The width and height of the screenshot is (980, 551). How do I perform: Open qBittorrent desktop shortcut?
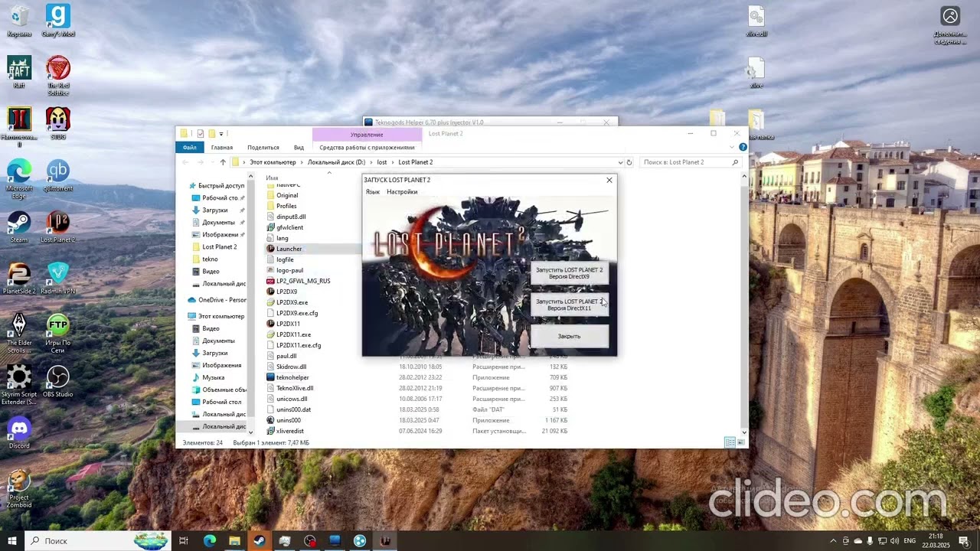pyautogui.click(x=58, y=175)
